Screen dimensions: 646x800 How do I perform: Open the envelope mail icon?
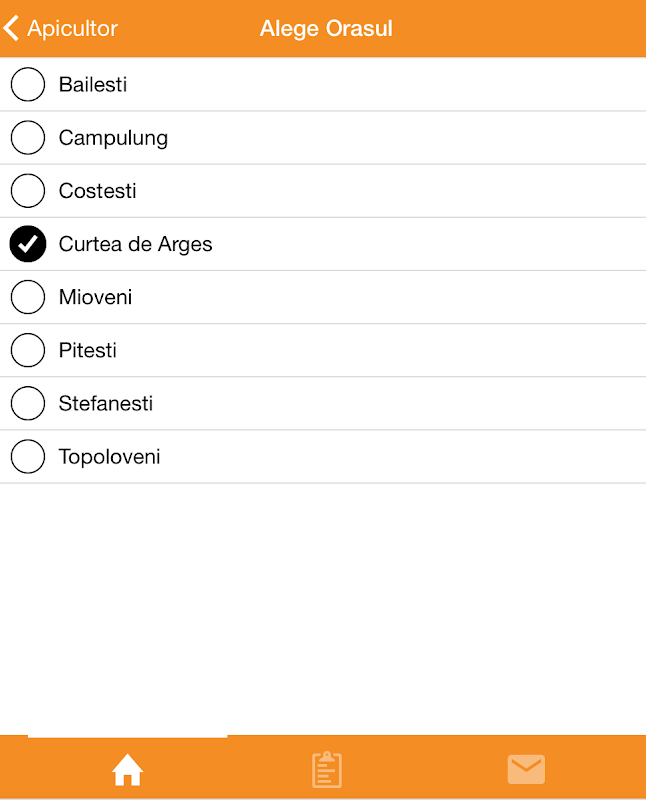[x=526, y=769]
